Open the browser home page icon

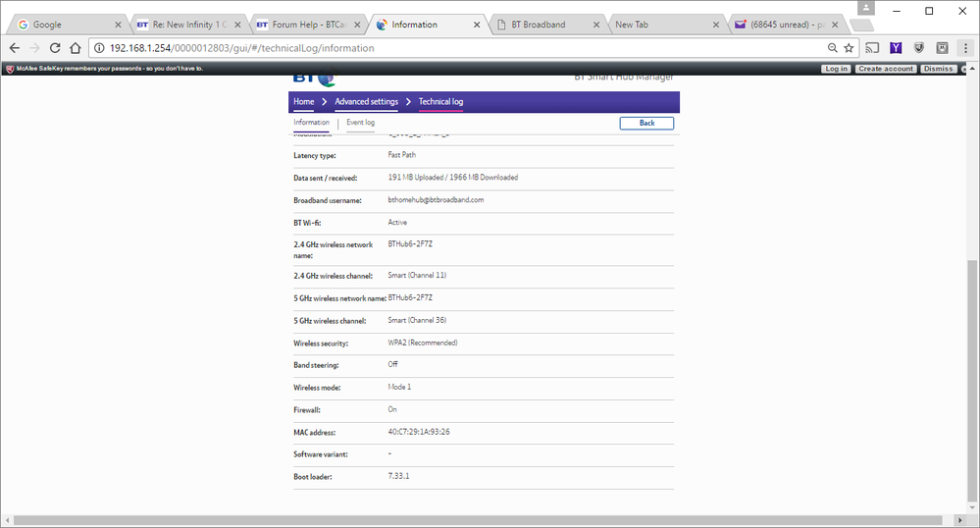pyautogui.click(x=76, y=48)
